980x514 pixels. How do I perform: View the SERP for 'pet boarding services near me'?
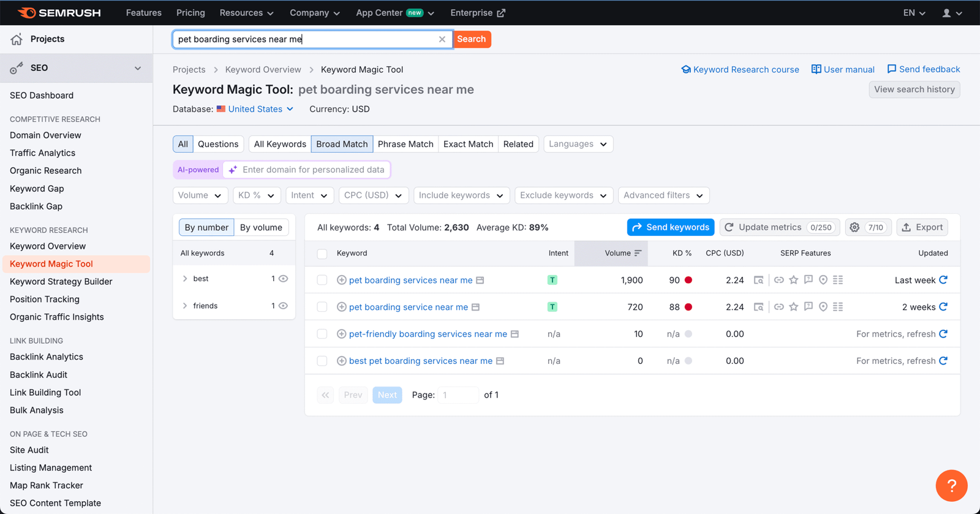pos(480,280)
